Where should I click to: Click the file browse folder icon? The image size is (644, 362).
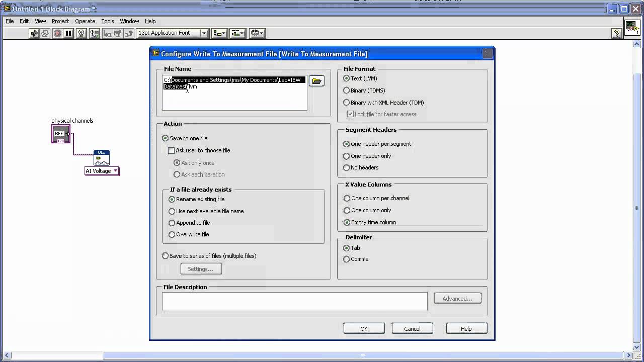[316, 81]
